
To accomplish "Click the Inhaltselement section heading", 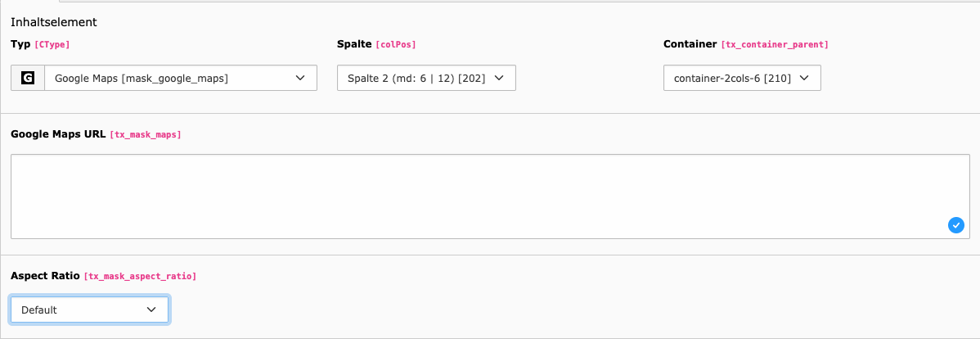I will click(54, 22).
